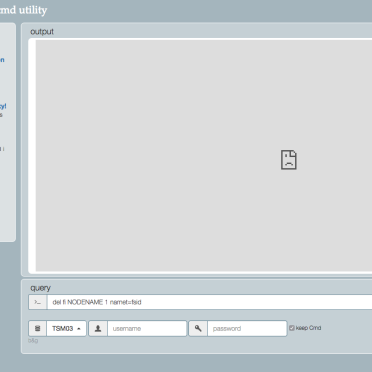
Task: Click the server database icon
Action: (x=38, y=328)
